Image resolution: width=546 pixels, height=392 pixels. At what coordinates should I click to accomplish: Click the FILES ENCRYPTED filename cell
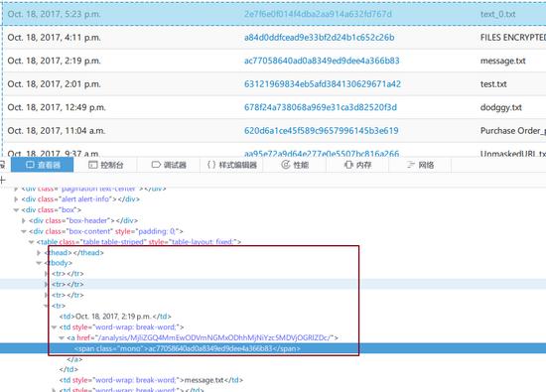point(513,38)
